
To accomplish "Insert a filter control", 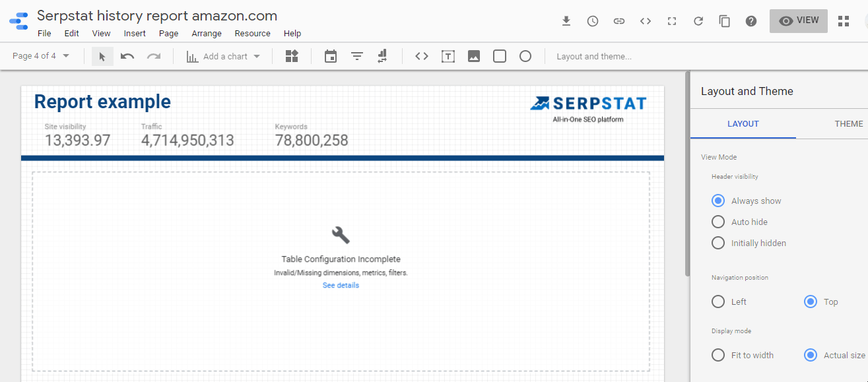I will (357, 56).
